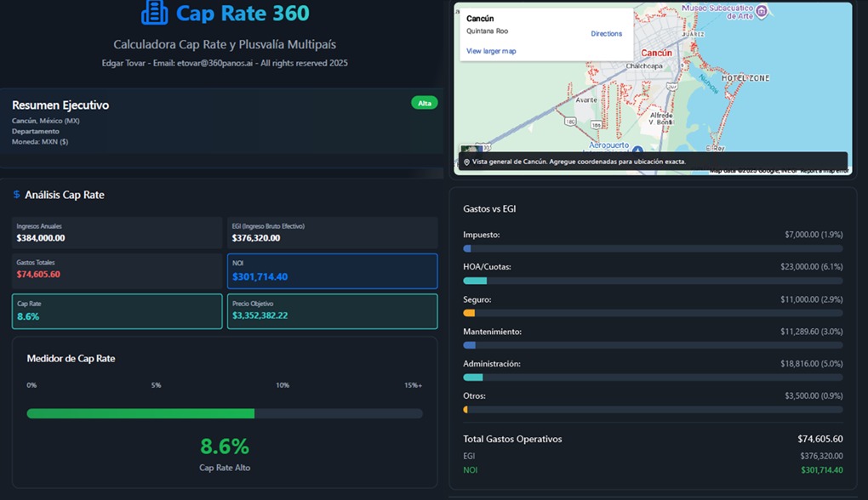Click the green Medidor de Cap Rate gauge bar

141,413
